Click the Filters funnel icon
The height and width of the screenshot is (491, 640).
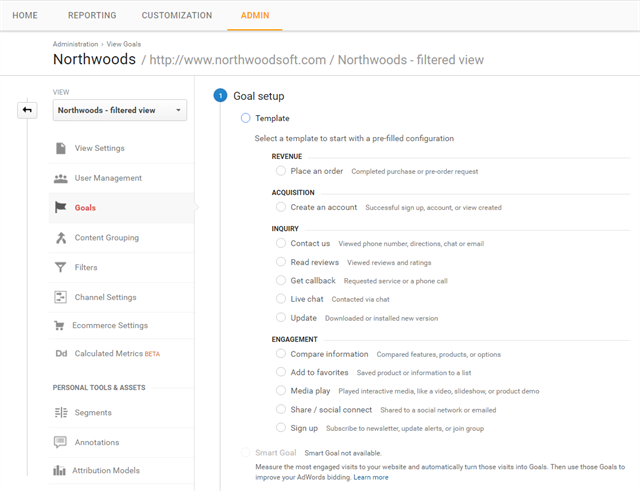pos(60,267)
